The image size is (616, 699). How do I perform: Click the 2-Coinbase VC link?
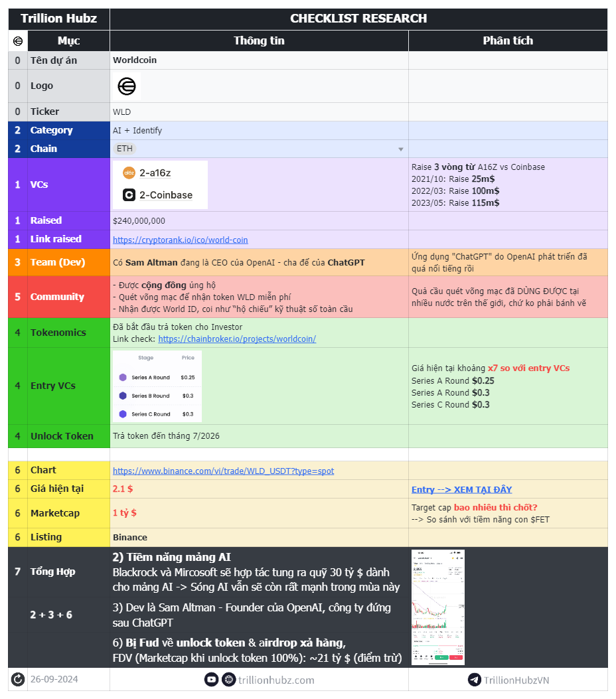166,195
